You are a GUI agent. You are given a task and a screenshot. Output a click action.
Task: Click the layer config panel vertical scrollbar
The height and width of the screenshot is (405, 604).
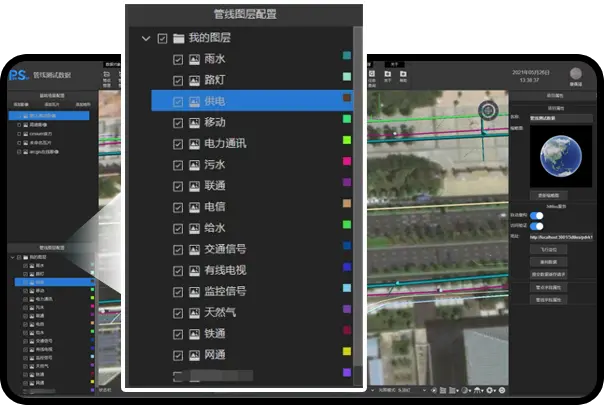(358, 197)
